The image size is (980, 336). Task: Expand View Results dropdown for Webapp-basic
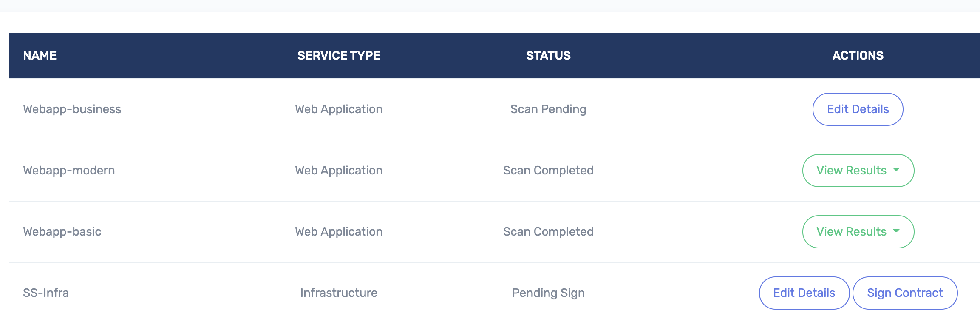click(858, 232)
